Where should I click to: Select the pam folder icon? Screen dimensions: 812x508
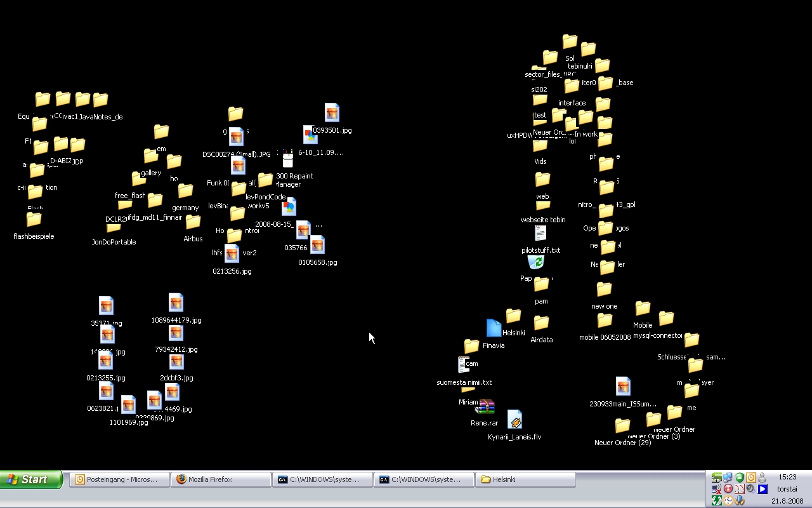(541, 284)
